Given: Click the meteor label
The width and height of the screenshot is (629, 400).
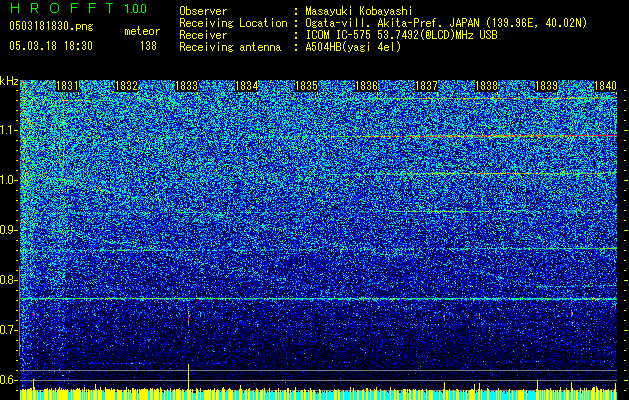Looking at the screenshot, I should click(x=142, y=31).
